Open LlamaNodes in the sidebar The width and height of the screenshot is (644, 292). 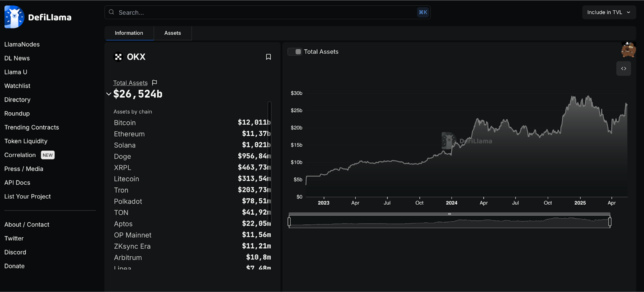22,44
